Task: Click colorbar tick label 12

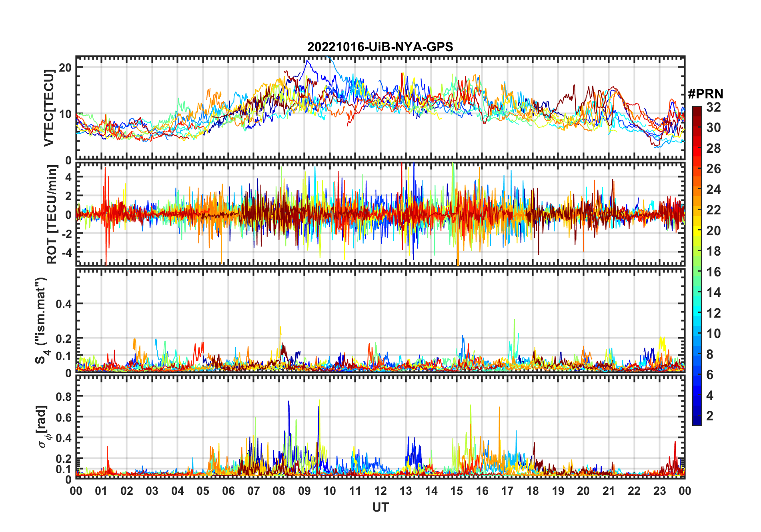Action: [713, 313]
